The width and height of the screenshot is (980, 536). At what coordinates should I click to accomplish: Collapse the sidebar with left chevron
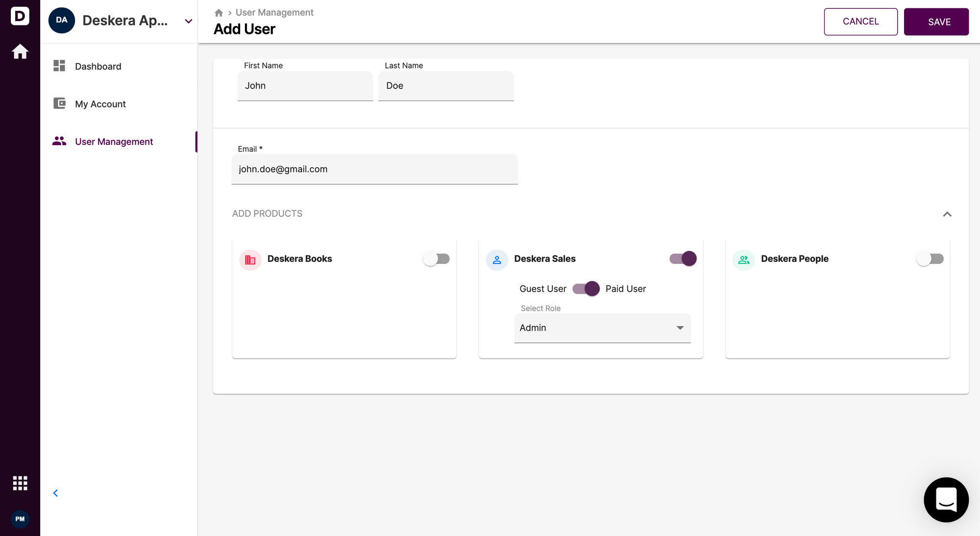[x=55, y=493]
